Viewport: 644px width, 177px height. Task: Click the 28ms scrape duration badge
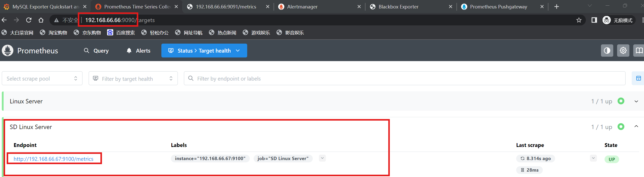(529, 170)
